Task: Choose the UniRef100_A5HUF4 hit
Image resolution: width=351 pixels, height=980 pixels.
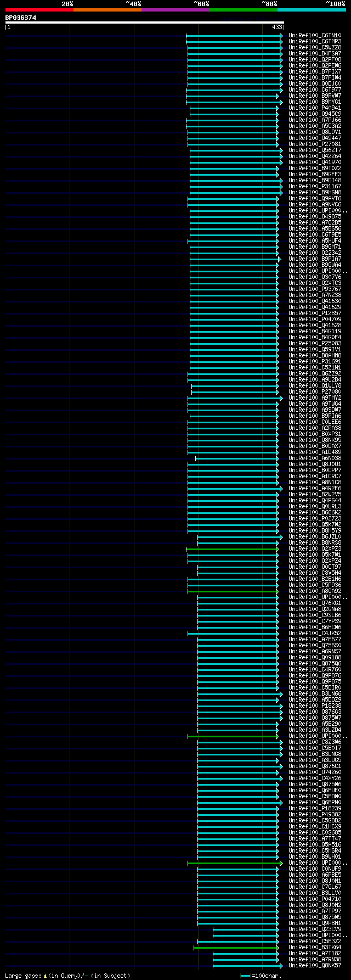Action: [315, 240]
